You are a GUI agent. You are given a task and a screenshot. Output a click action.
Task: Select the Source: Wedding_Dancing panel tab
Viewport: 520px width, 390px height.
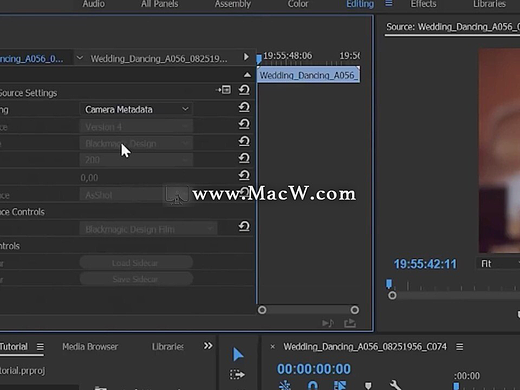point(452,27)
